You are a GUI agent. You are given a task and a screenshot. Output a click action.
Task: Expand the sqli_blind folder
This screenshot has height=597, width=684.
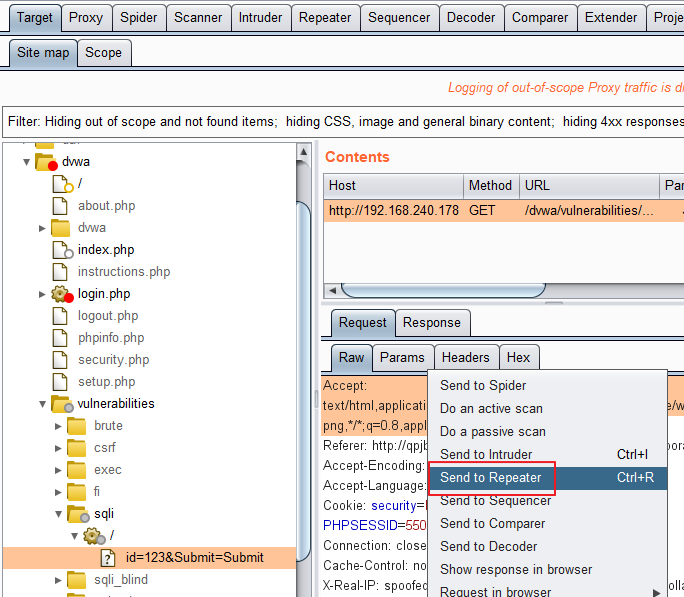pyautogui.click(x=58, y=580)
